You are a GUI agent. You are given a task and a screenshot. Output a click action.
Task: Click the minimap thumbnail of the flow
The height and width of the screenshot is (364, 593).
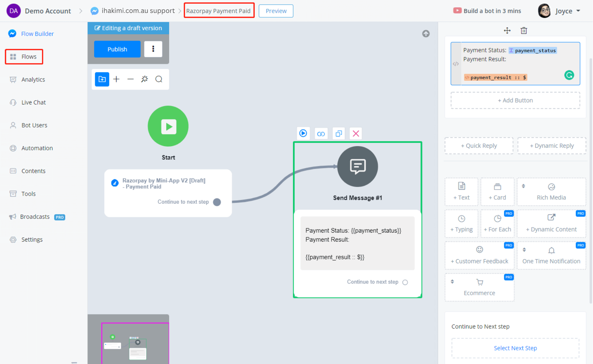135,343
